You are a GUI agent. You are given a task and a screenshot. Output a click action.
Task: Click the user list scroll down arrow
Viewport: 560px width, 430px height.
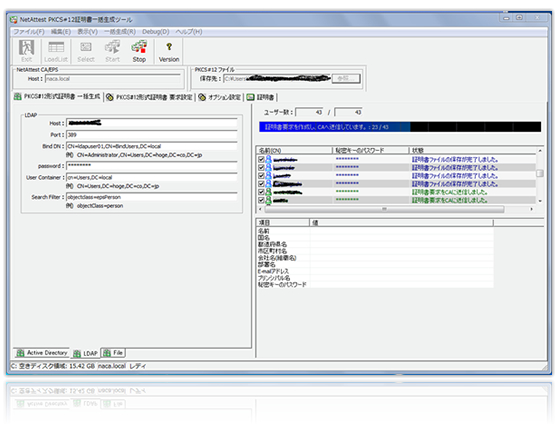pyautogui.click(x=540, y=201)
